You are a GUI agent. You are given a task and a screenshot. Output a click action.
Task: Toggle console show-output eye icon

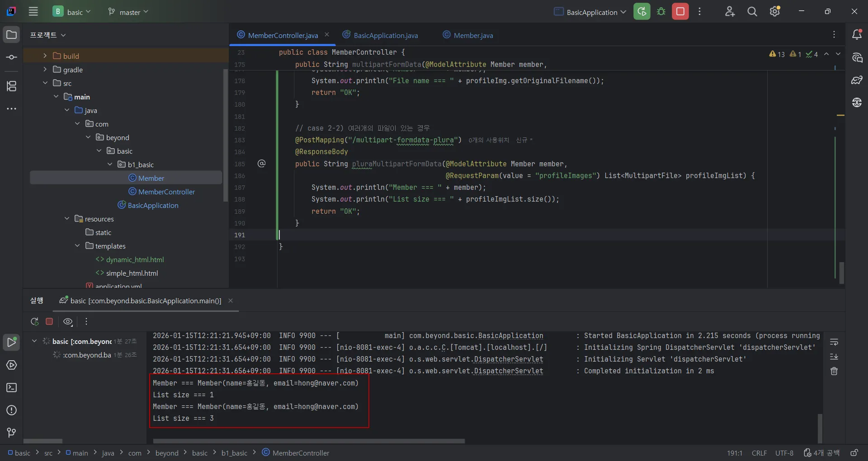tap(68, 321)
